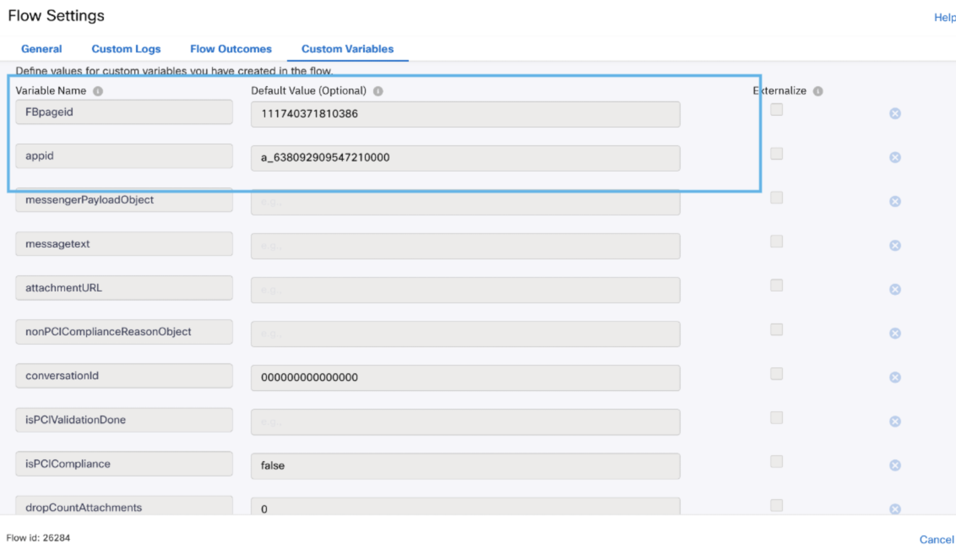Remove the FBpageid variable row
Viewport: 956px width, 560px height.
[x=895, y=114]
